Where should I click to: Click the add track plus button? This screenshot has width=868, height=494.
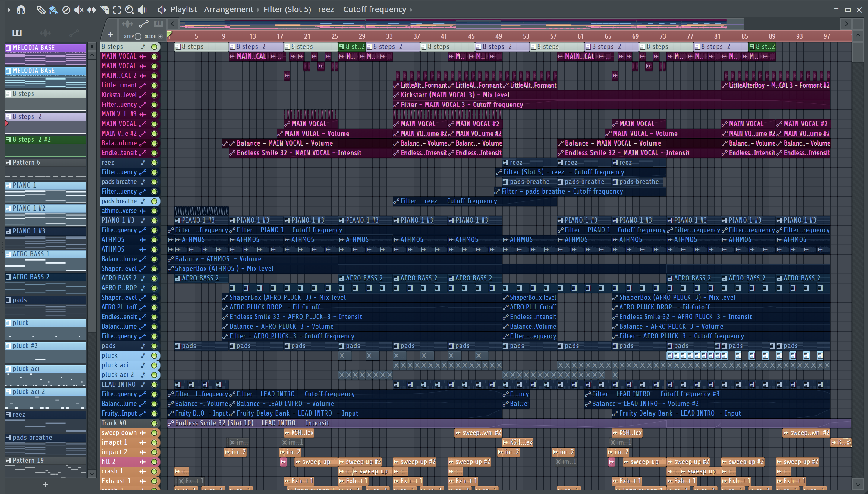click(x=110, y=35)
